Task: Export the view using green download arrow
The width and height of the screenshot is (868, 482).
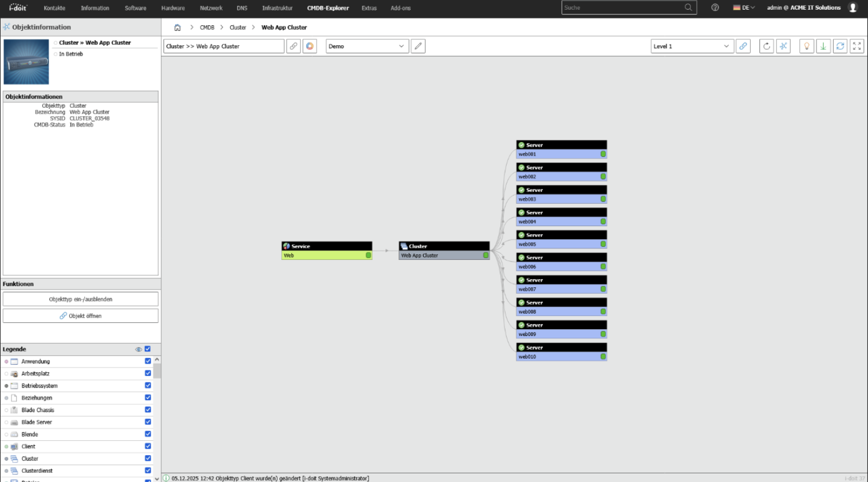Action: click(823, 46)
